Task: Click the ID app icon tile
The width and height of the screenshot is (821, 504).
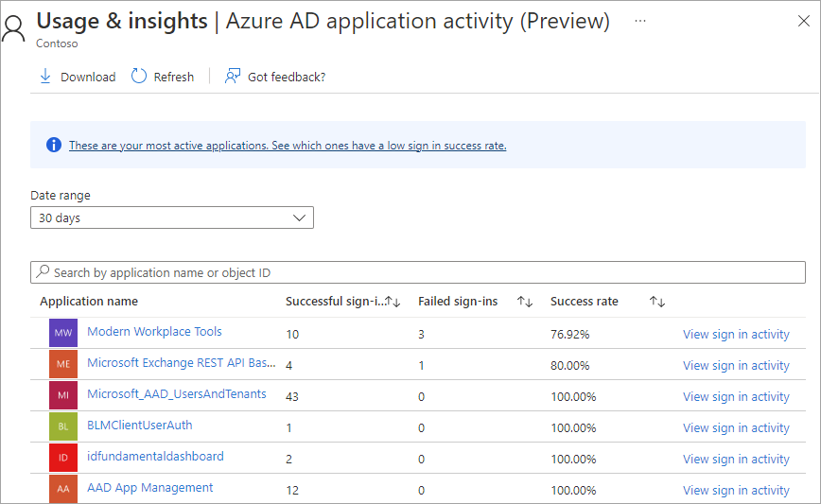Action: pyautogui.click(x=63, y=458)
